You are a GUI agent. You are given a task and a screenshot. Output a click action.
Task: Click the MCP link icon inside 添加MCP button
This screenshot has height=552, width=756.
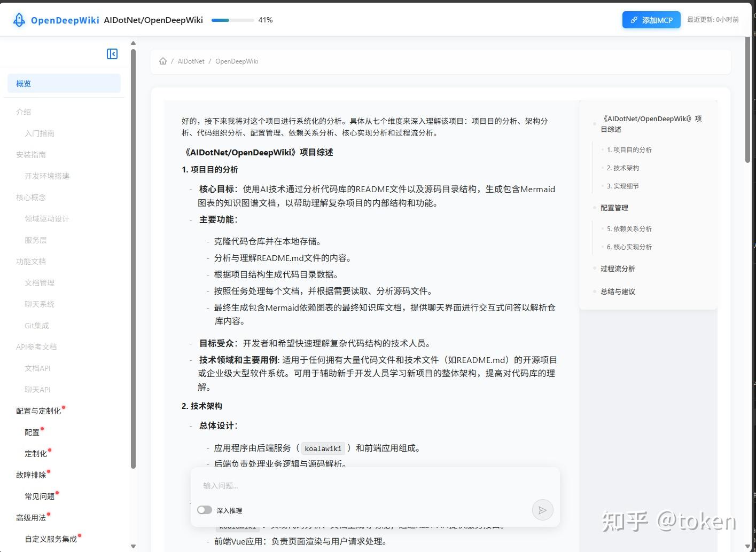point(635,20)
